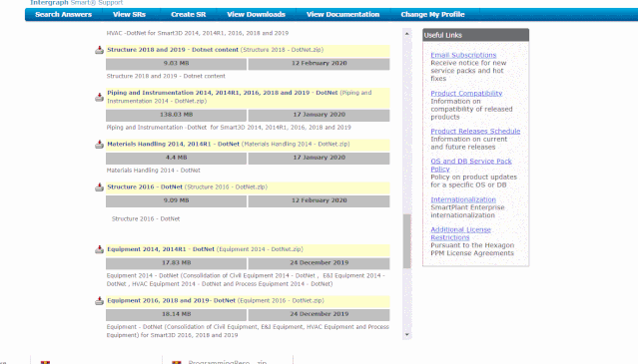Open Additional License Restrictions link

pos(460,233)
